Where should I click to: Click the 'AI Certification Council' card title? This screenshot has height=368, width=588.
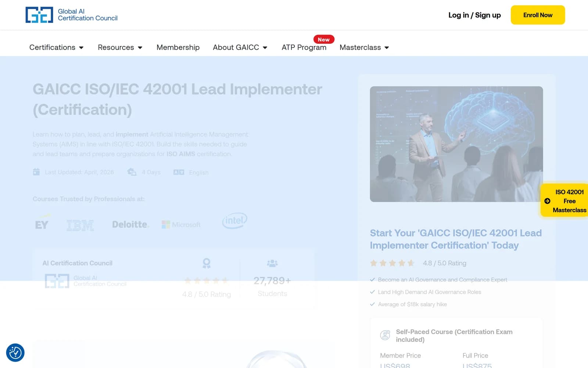(x=78, y=263)
